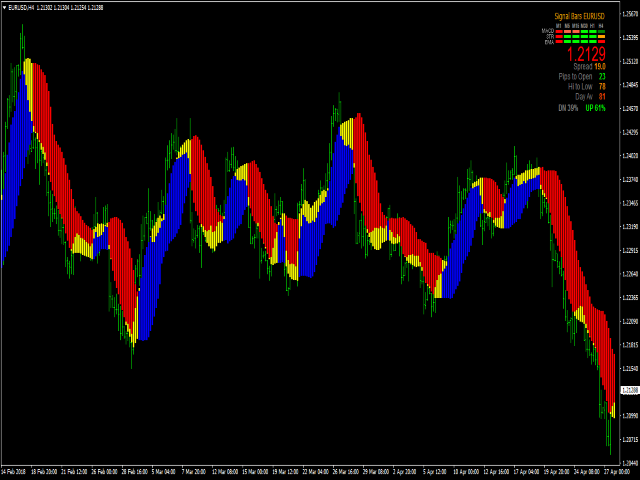
Task: Select the EMA M1 signal cell
Action: pyautogui.click(x=559, y=41)
